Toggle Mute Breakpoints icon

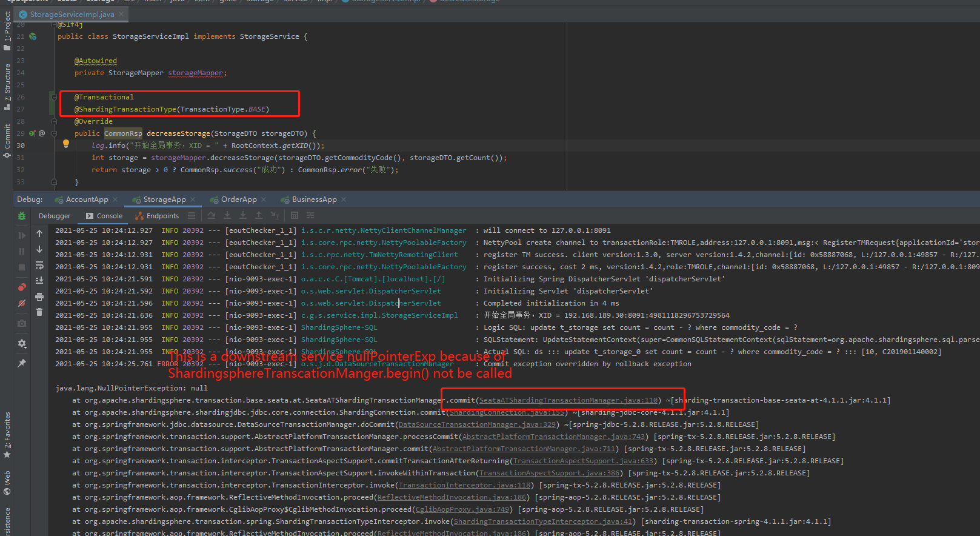22,303
